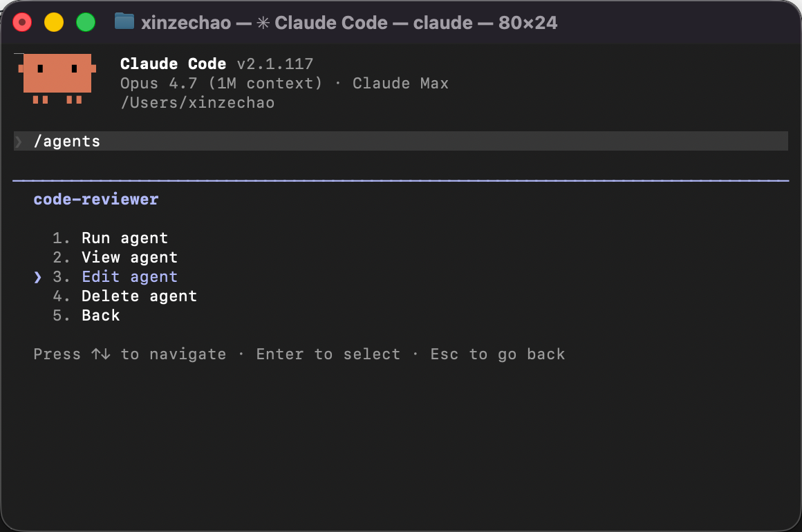Screen dimensions: 802x532
Task: Click the /Users/xinzechao working directory path
Action: click(x=198, y=103)
